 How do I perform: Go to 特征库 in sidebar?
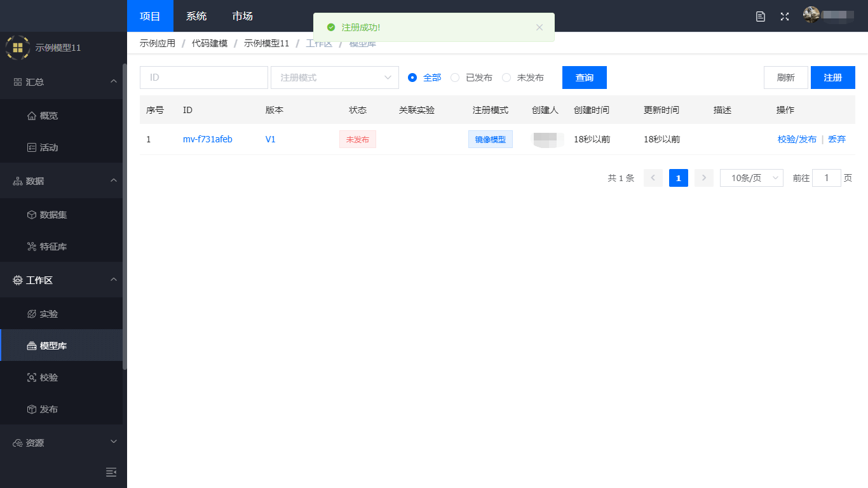53,247
